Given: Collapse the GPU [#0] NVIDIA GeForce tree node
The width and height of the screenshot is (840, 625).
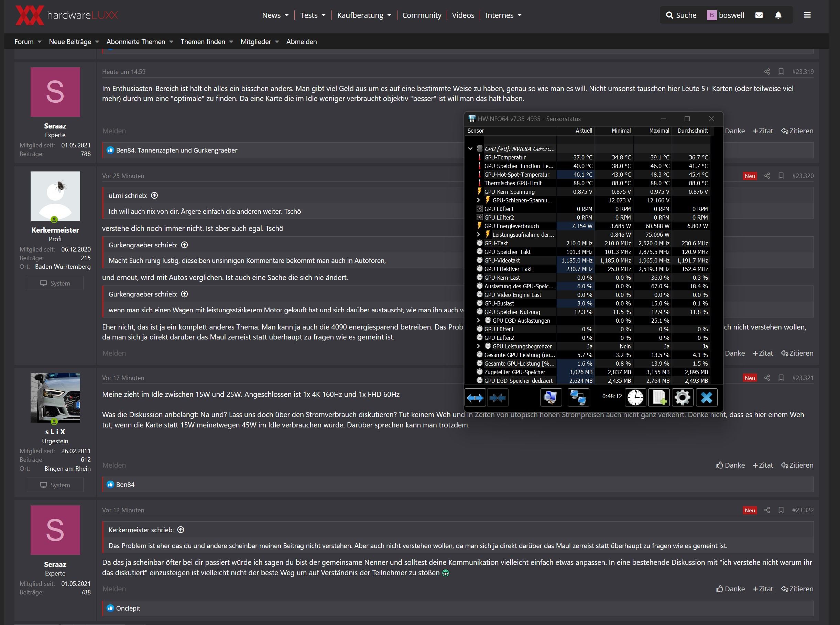Looking at the screenshot, I should click(470, 149).
